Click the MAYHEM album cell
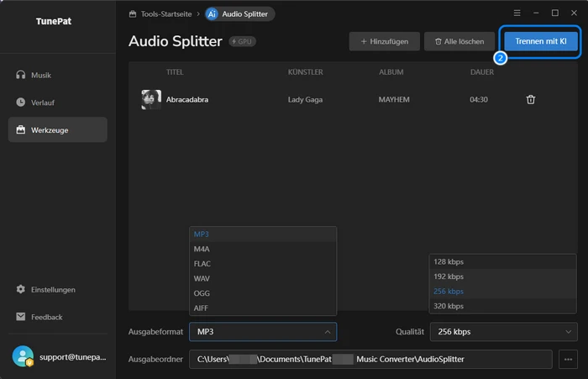Screen dimensions: 588x379 (394, 99)
